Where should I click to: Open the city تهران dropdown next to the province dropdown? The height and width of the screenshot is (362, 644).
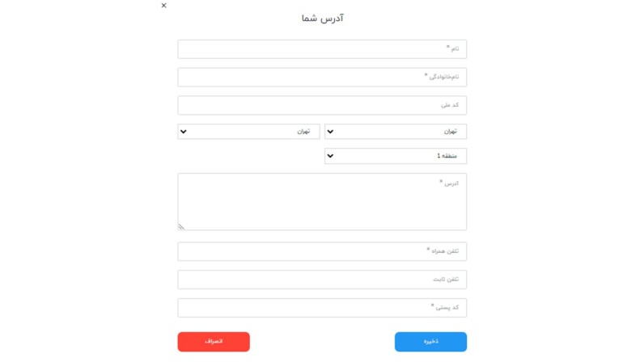(248, 132)
